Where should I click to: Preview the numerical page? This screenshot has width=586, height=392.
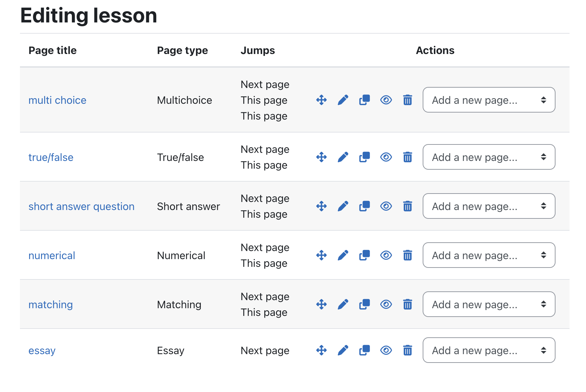click(x=386, y=255)
